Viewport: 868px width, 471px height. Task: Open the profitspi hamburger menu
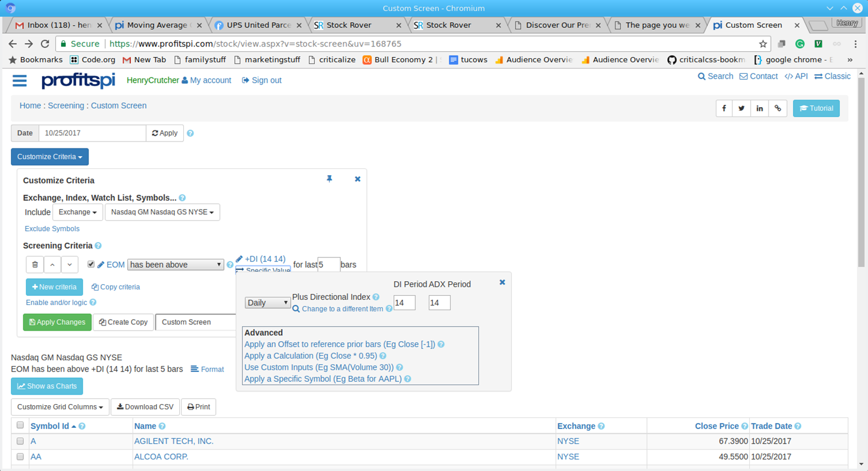[x=20, y=80]
